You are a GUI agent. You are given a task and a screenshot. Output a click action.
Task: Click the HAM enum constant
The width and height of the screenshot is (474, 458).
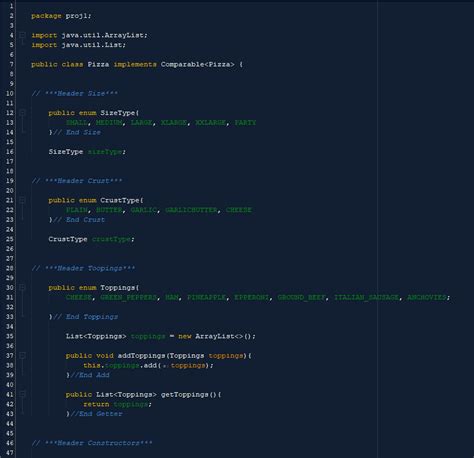click(x=171, y=297)
